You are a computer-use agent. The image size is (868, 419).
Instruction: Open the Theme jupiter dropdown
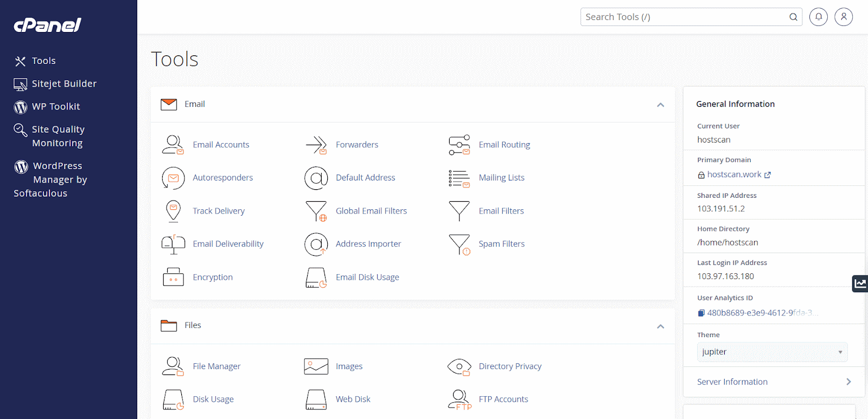click(772, 352)
